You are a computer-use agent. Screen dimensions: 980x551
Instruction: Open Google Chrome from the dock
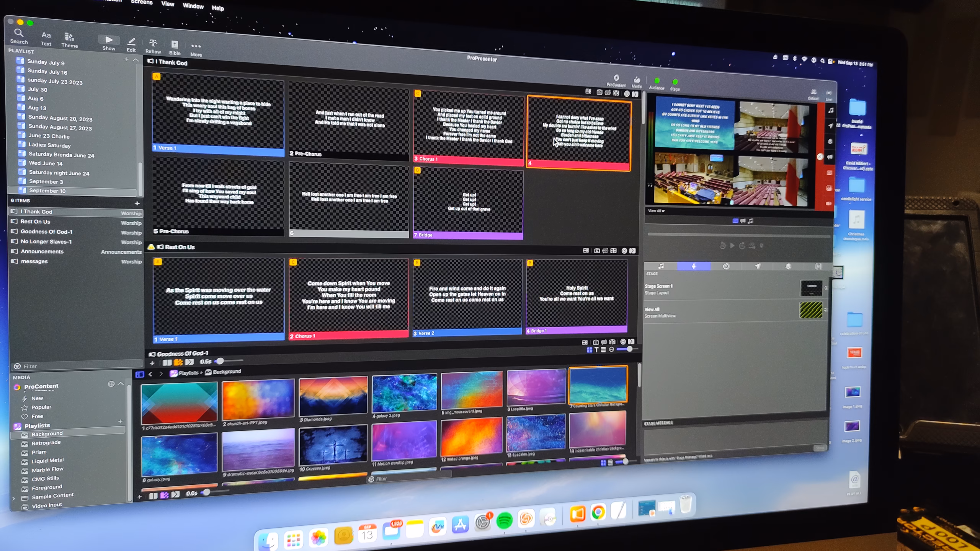pyautogui.click(x=598, y=512)
